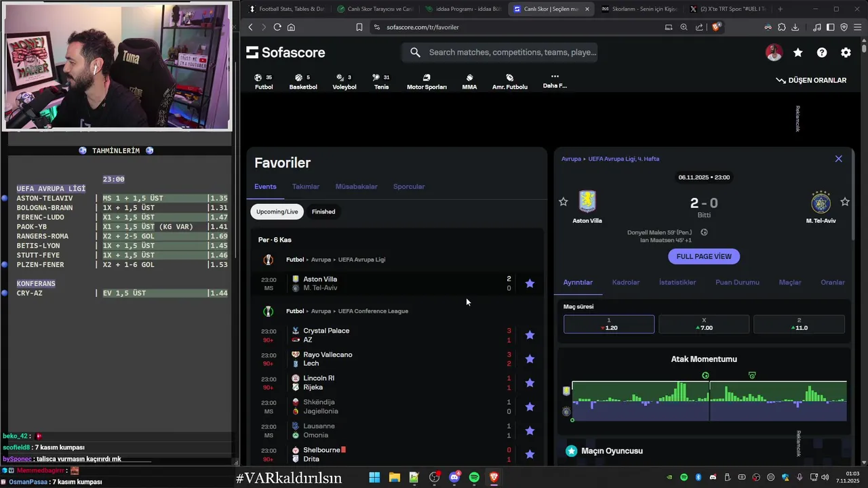868x488 pixels.
Task: Open the user profile avatar
Action: pyautogui.click(x=774, y=53)
